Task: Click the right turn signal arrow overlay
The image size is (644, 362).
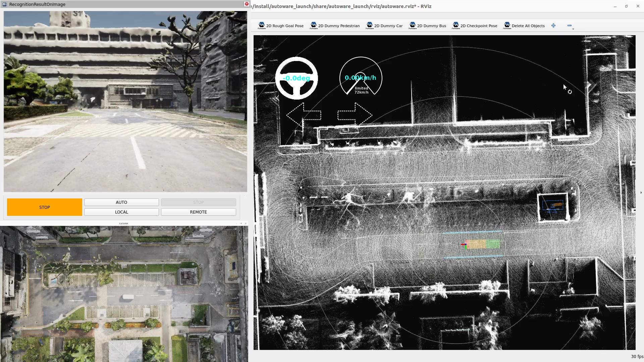Action: (355, 115)
